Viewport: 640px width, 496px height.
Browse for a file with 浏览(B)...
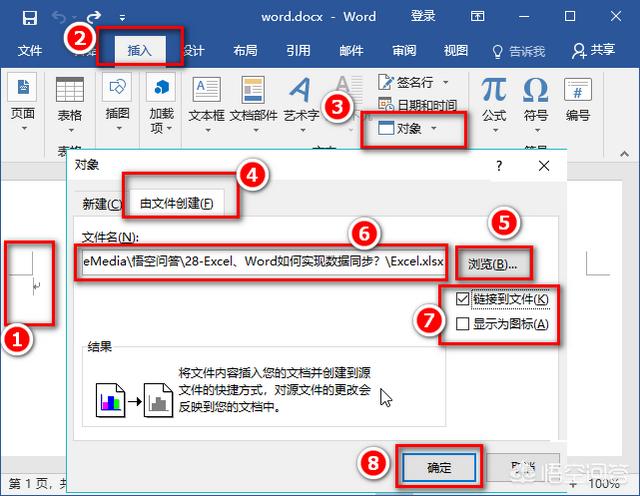point(493,264)
